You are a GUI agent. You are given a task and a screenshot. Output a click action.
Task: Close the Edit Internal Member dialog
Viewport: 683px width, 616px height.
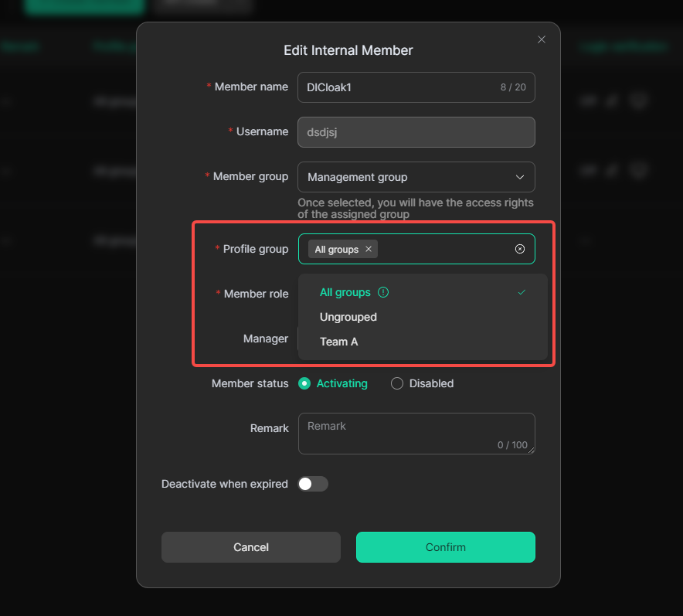pos(542,39)
